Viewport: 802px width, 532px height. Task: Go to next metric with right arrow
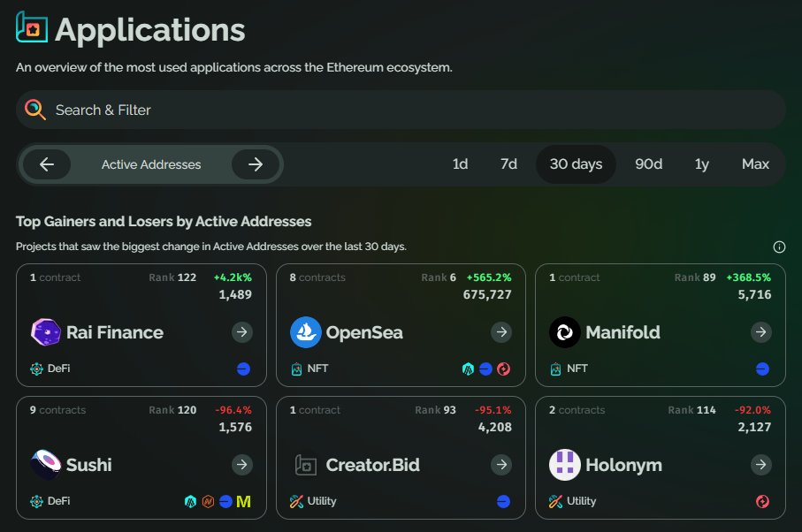tap(256, 164)
